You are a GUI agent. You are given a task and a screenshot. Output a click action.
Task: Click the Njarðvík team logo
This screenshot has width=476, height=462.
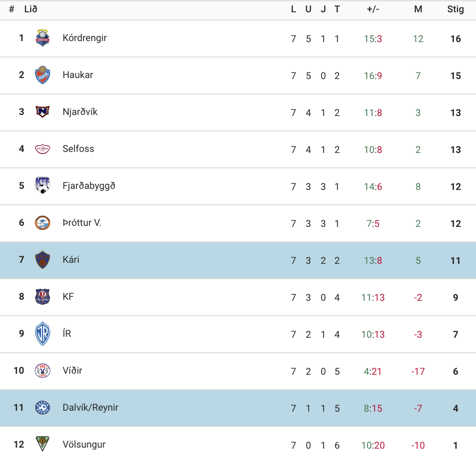pos(43,112)
